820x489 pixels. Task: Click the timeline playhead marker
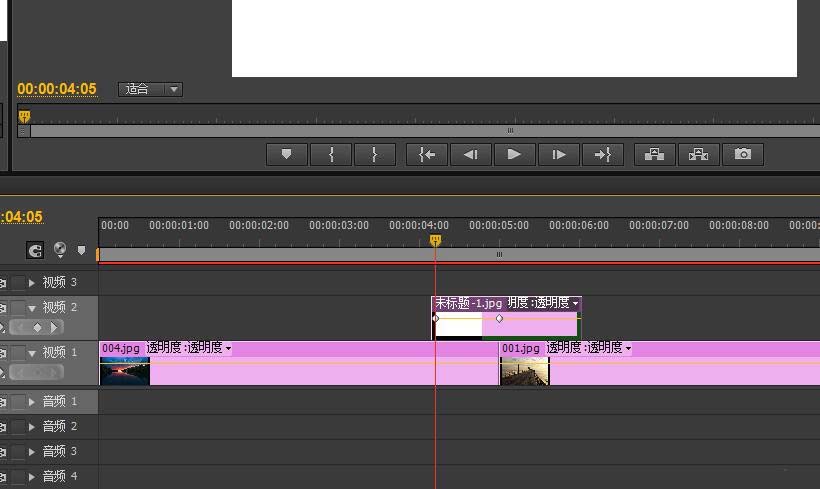pos(435,240)
